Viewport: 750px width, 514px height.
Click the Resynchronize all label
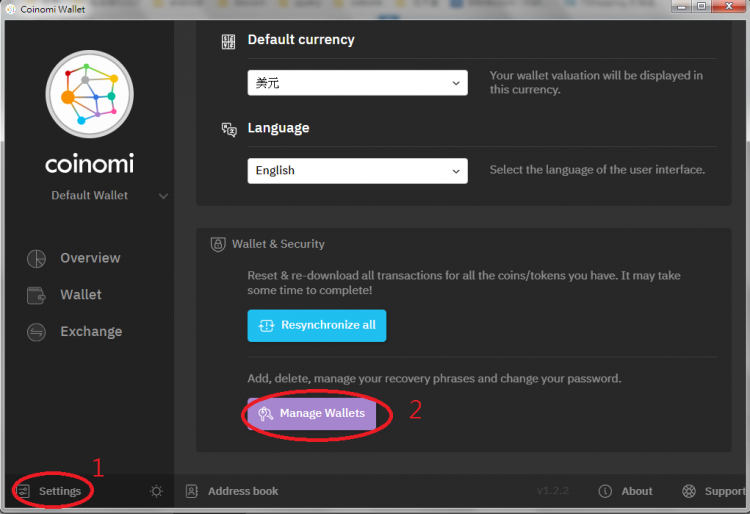tap(329, 325)
